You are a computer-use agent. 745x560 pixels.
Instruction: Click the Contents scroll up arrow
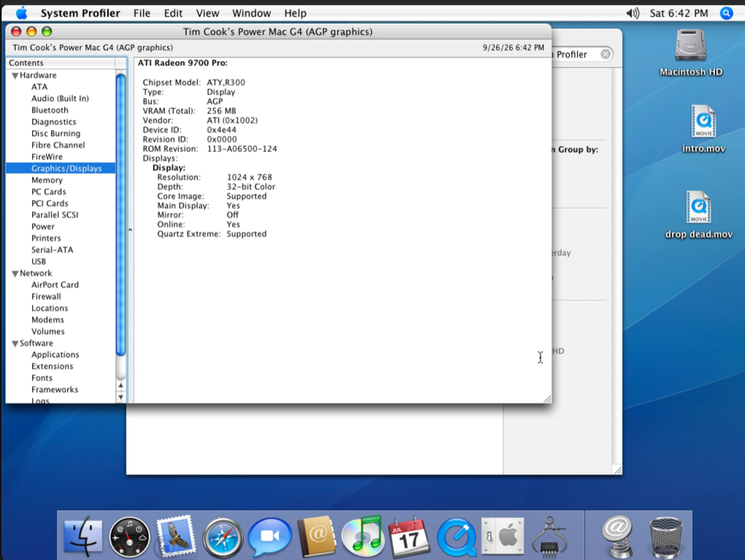pyautogui.click(x=121, y=386)
